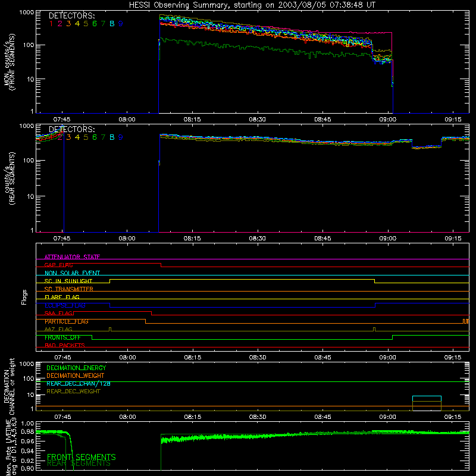Click 08:00 tick label under Flags plot
Screen dimensions: 476x476
tap(127, 358)
